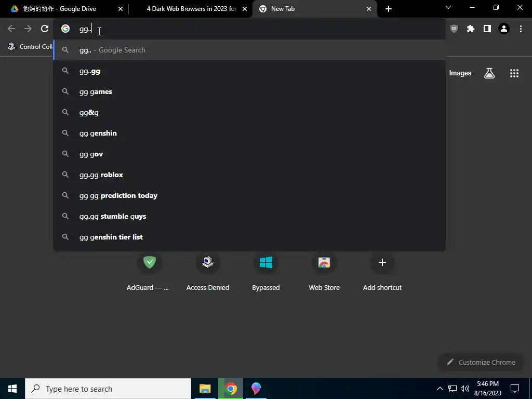Go back with the back arrow

[11, 29]
